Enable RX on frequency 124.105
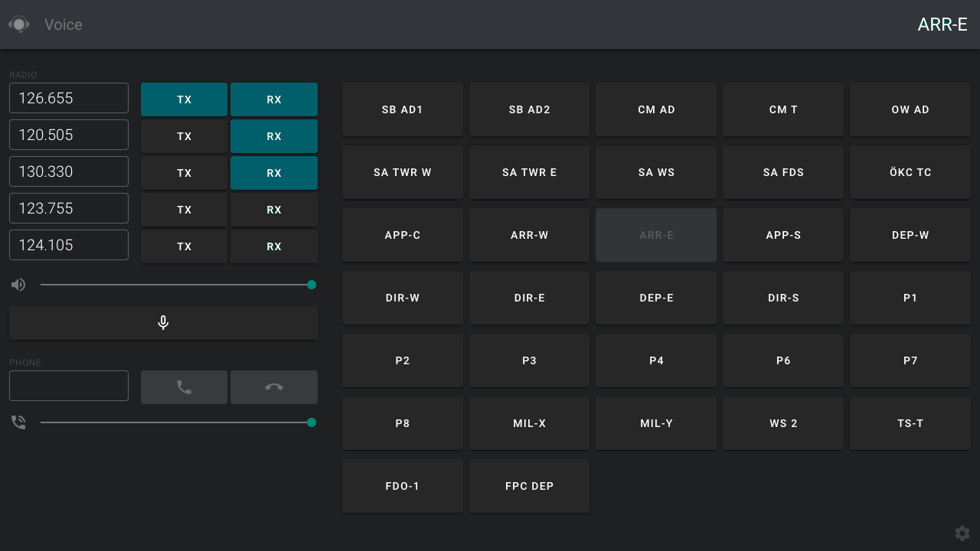The width and height of the screenshot is (980, 551). [274, 246]
